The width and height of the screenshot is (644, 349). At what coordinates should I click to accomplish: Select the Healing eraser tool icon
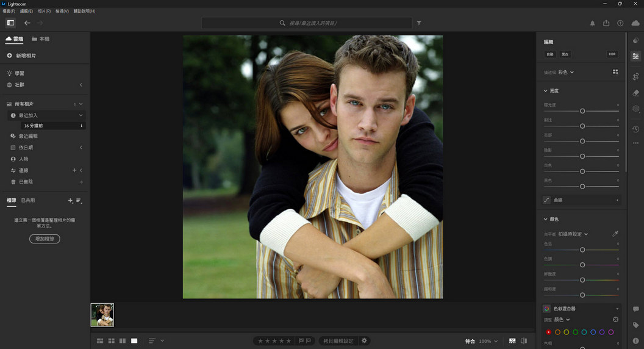coord(635,93)
